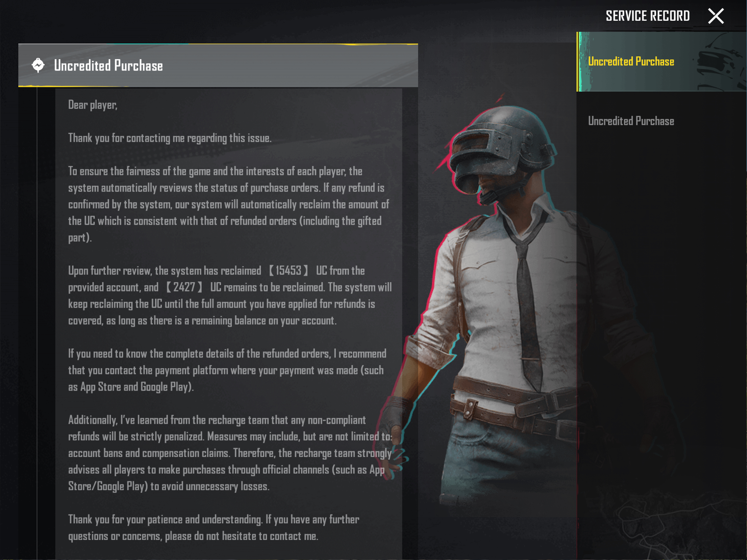The height and width of the screenshot is (560, 747).
Task: Open the second grey Uncredited Purchase record
Action: 631,121
